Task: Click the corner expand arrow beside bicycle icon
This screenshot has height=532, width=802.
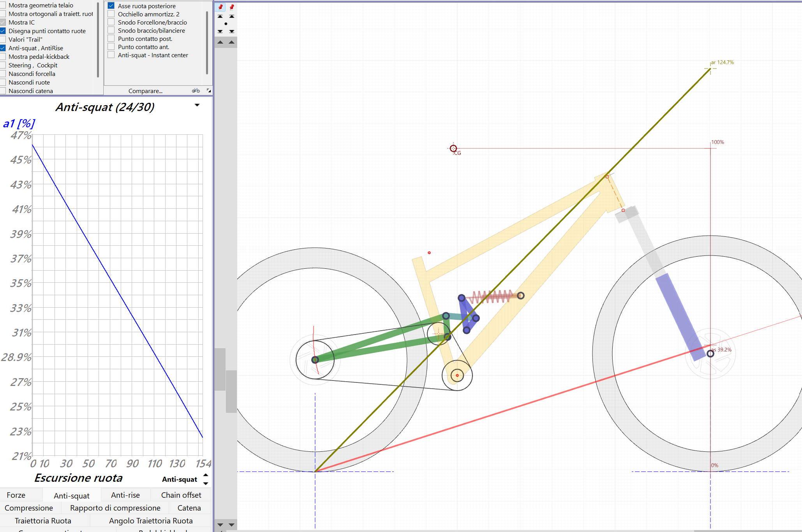Action: (209, 90)
